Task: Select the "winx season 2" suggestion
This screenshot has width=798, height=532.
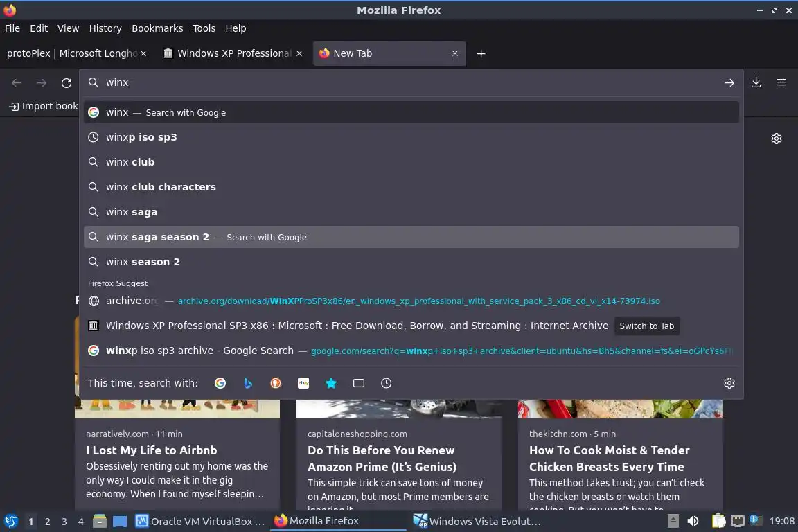Action: [411, 262]
